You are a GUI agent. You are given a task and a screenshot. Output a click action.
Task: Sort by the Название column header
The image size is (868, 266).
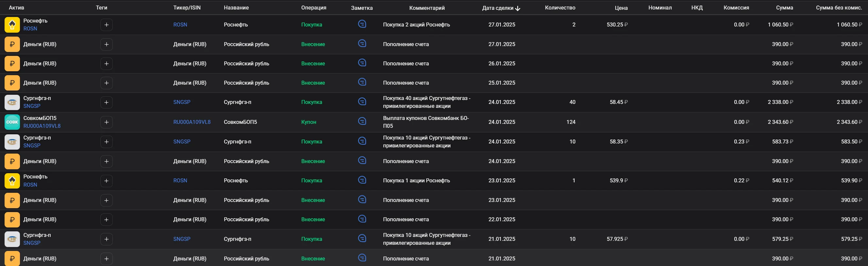point(236,8)
